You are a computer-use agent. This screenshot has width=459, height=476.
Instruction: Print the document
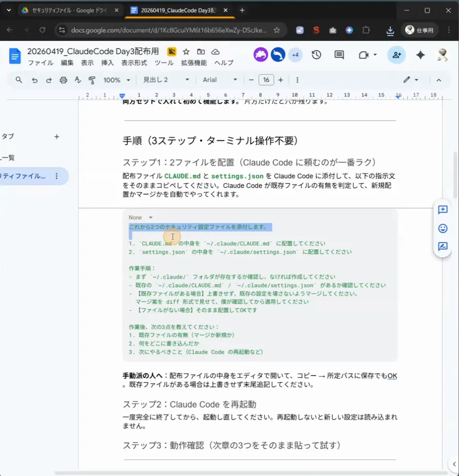[63, 80]
